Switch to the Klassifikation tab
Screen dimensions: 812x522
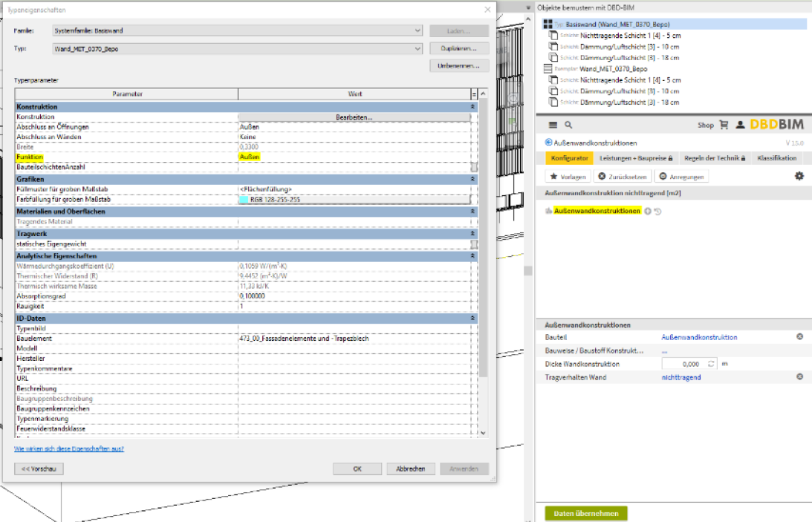click(x=776, y=158)
